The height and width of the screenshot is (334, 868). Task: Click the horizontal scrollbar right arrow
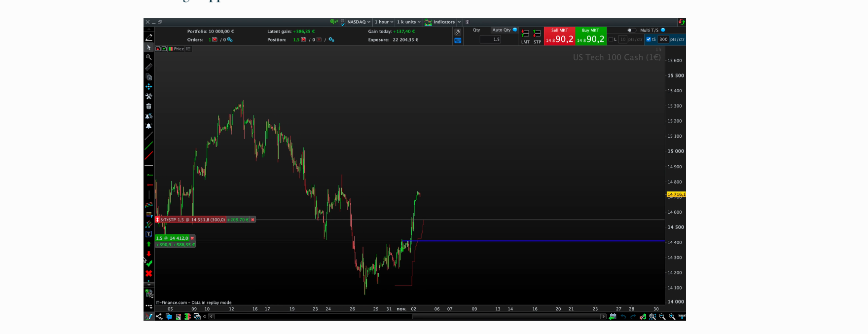603,317
